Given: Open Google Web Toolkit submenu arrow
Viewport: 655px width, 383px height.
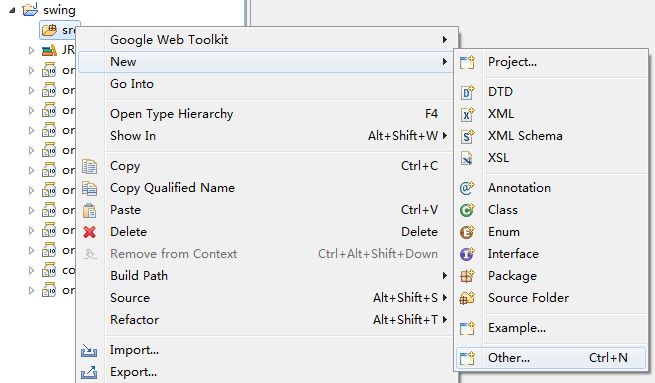Looking at the screenshot, I should pyautogui.click(x=445, y=40).
